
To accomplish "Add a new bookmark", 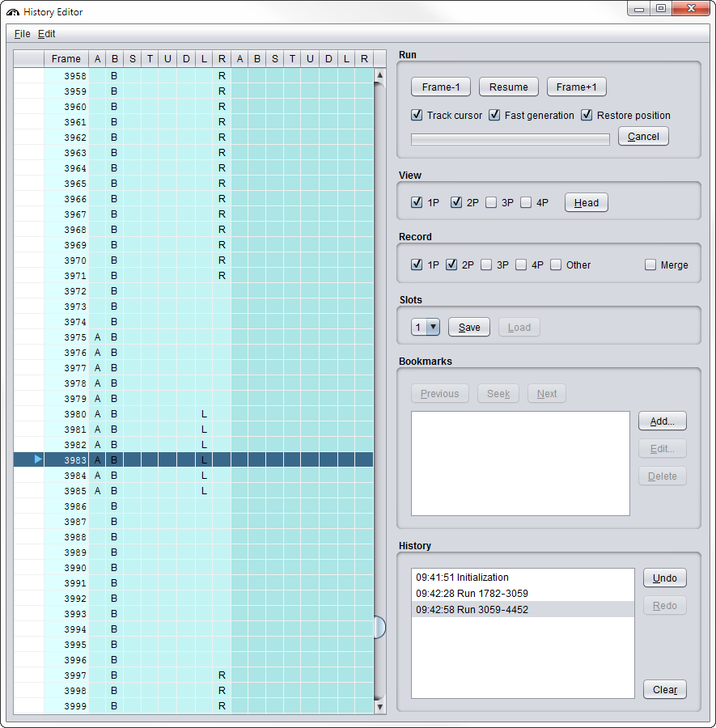I will click(x=662, y=421).
